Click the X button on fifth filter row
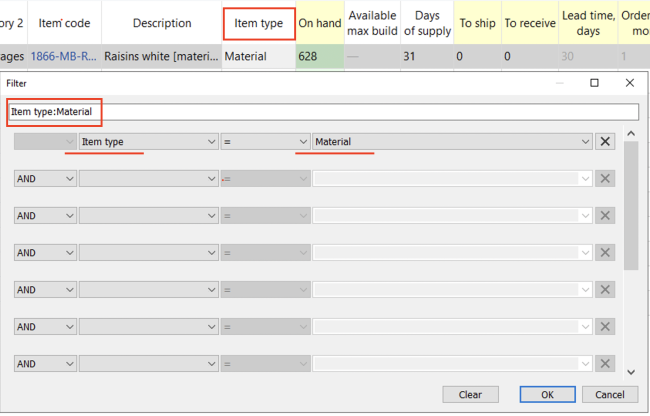 (x=604, y=290)
